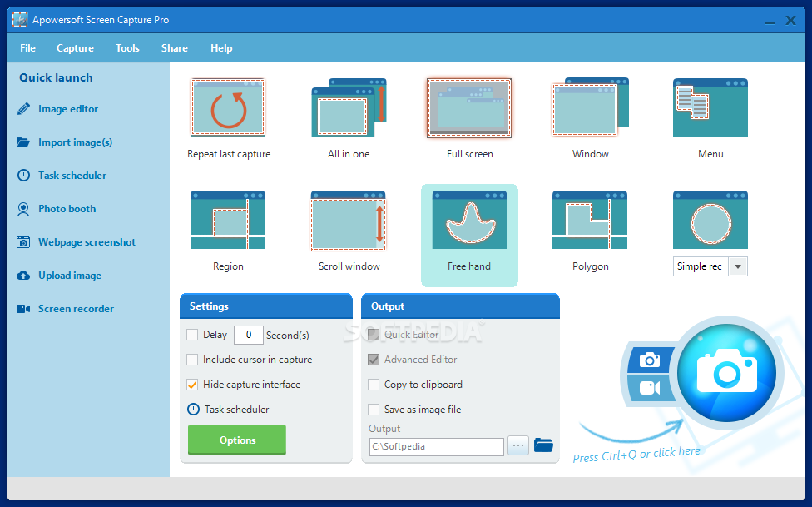Expand the Simple rec dropdown arrow

738,266
